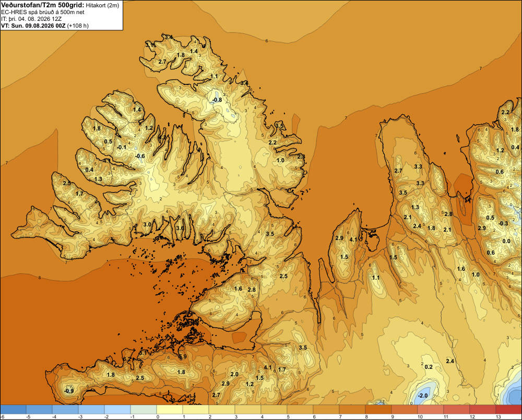Click the '11' label on the color scale
This screenshot has height=420, width=522.
click(x=446, y=417)
